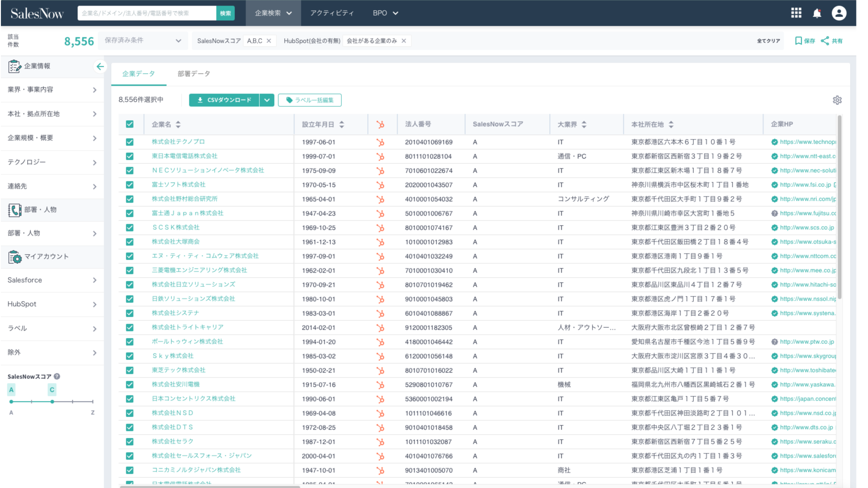Screen dimensions: 868x488
Task: Click the ラベル一括編集 button
Action: pos(310,100)
